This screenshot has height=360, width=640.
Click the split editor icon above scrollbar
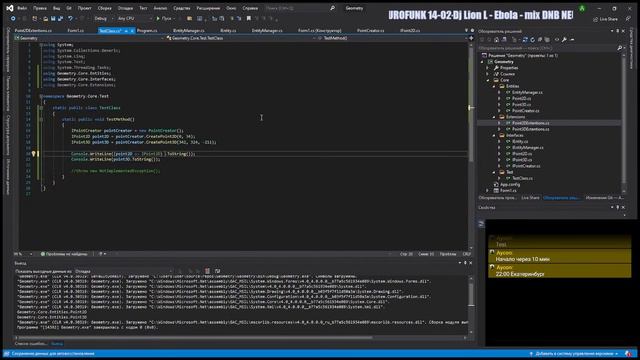[x=471, y=38]
